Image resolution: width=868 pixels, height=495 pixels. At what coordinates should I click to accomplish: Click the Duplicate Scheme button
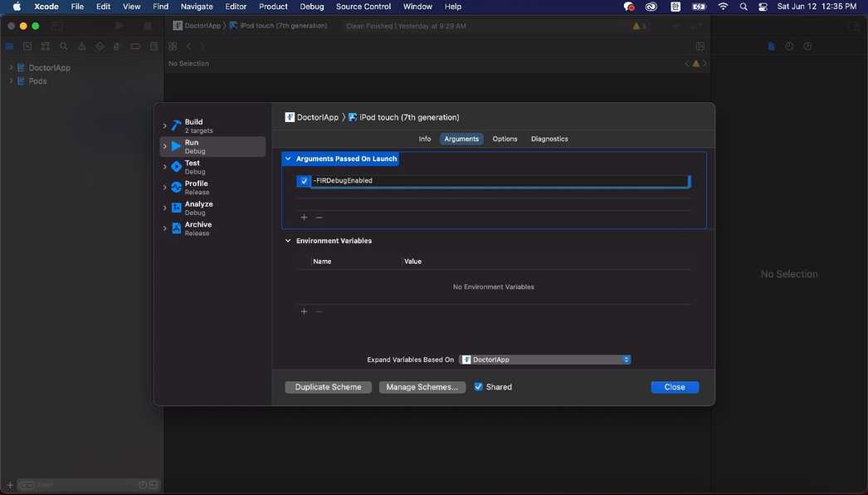329,387
